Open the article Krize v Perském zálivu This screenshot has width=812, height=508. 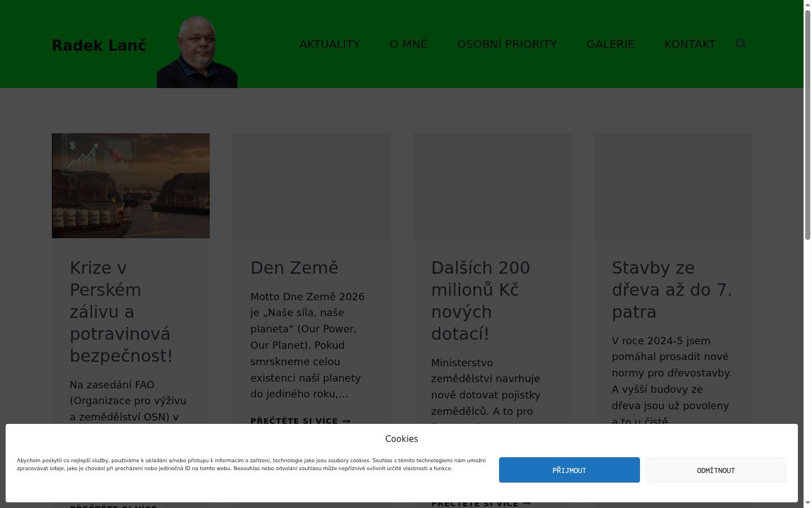click(x=121, y=312)
